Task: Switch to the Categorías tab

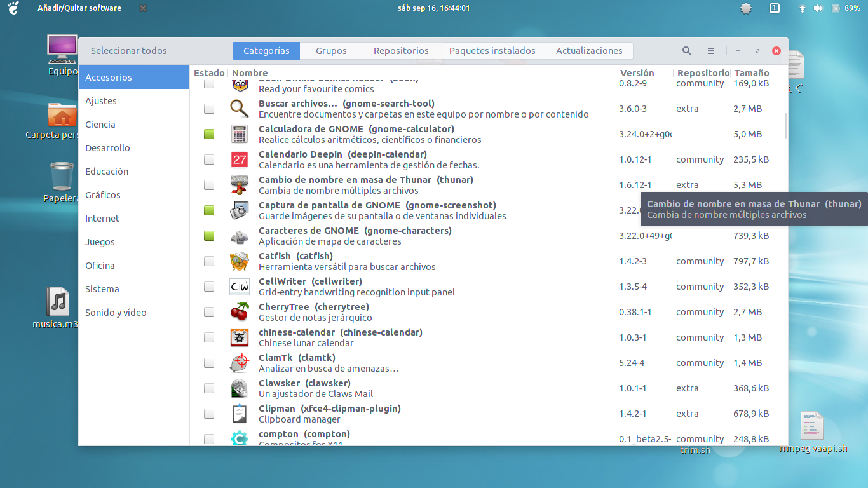Action: click(266, 51)
